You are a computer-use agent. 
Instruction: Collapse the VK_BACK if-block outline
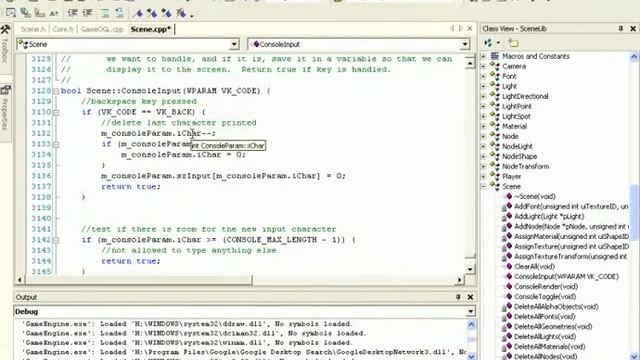pos(56,112)
